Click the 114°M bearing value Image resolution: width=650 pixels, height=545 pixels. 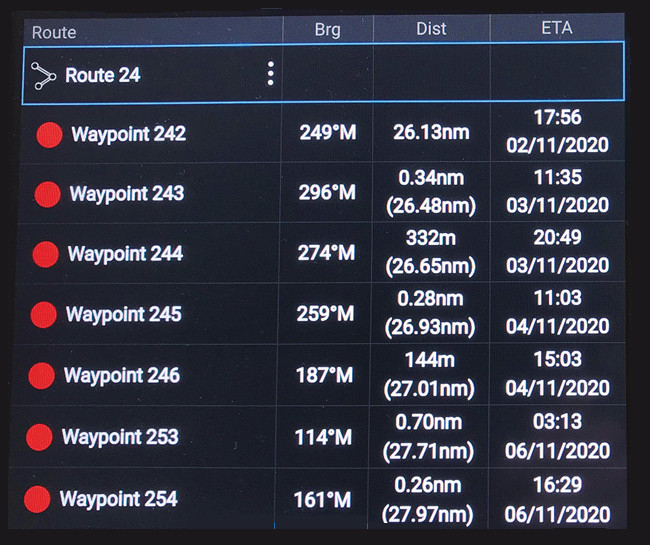click(323, 437)
